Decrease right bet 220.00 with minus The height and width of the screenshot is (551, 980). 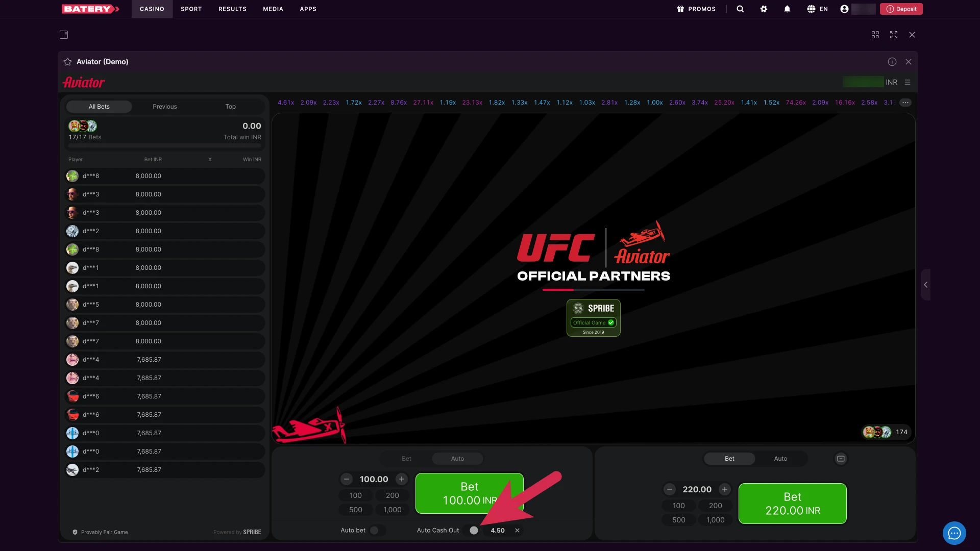(670, 489)
